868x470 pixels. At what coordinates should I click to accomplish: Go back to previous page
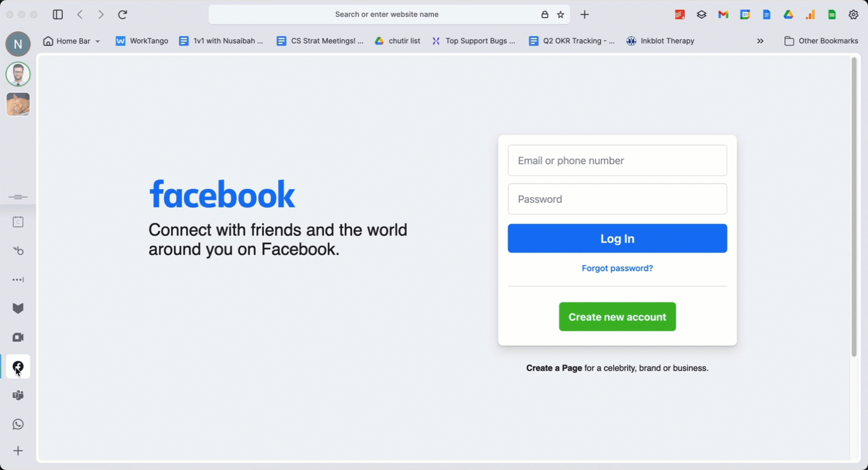point(80,14)
